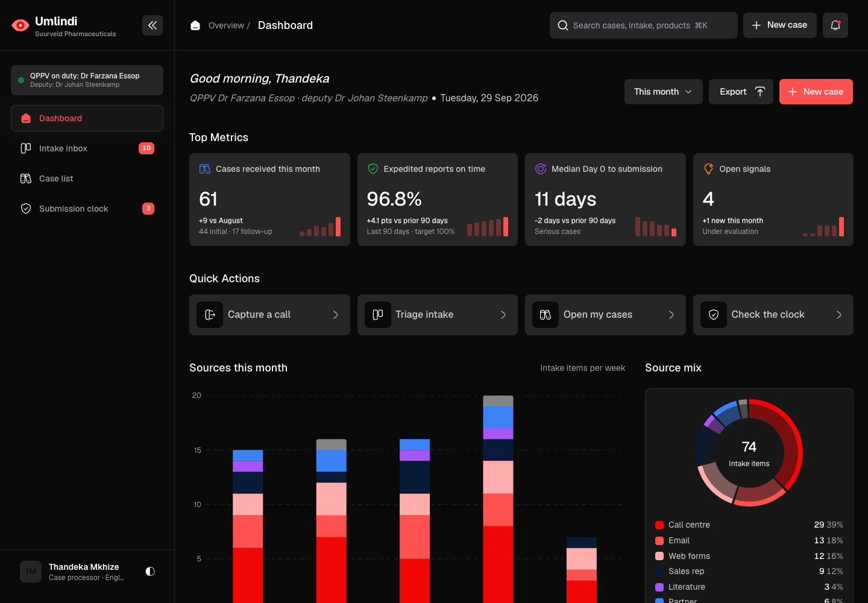Click the Literature purple legend swatch
This screenshot has height=603, width=868.
pos(659,587)
